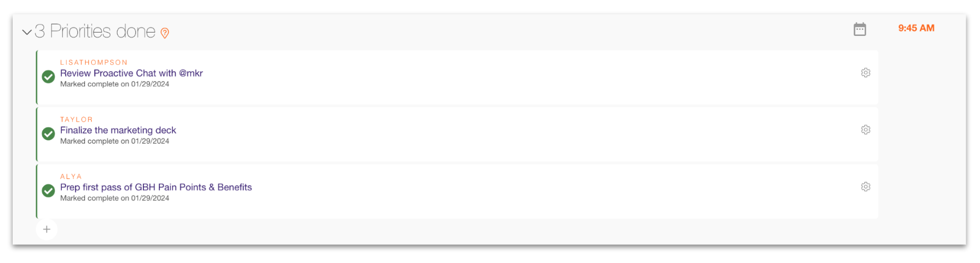
Task: Add a new priority with the plus button
Action: click(47, 229)
